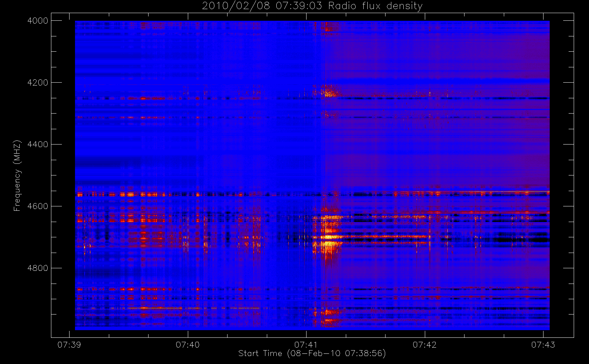Select the "Frequency (MHZ)" axis label
The height and width of the screenshot is (364, 589).
[x=17, y=175]
